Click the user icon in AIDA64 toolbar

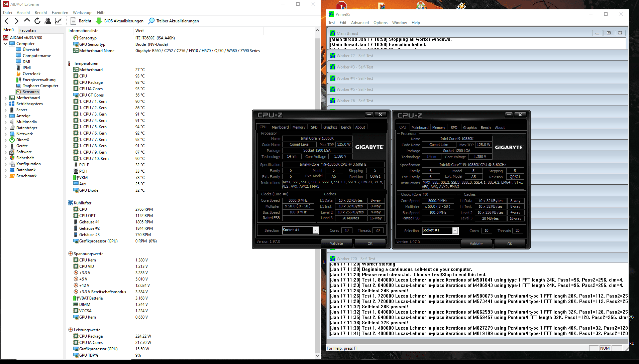point(48,21)
